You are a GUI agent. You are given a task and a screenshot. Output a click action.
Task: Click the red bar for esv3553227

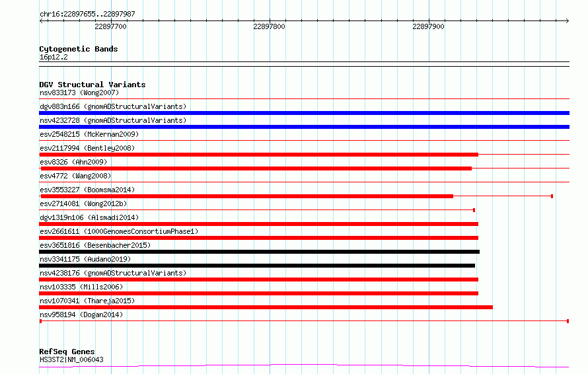[x=246, y=196]
